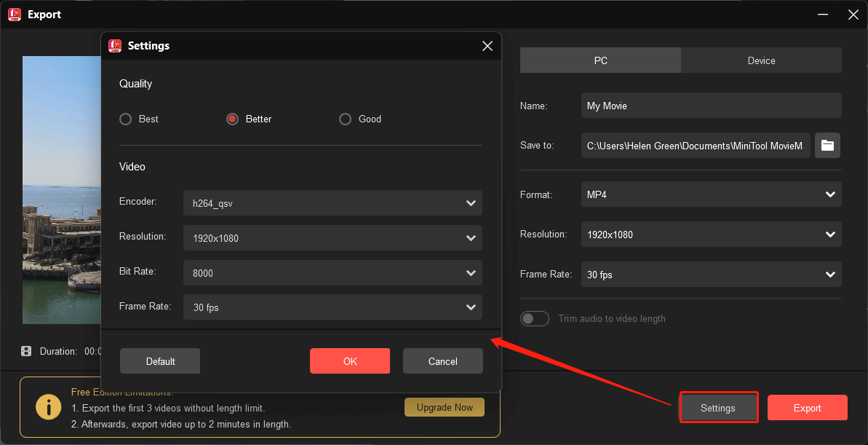Click the Bit Rate label
This screenshot has width=868, height=445.
[x=138, y=272]
